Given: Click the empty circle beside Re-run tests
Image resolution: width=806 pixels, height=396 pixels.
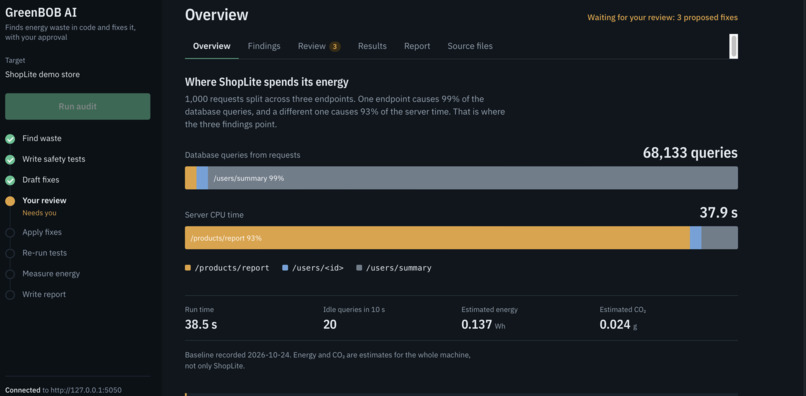Looking at the screenshot, I should (x=10, y=254).
